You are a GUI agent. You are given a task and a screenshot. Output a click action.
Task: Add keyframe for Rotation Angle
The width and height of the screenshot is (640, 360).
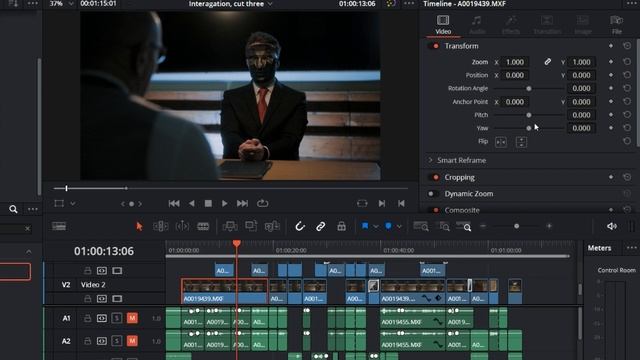point(611,88)
